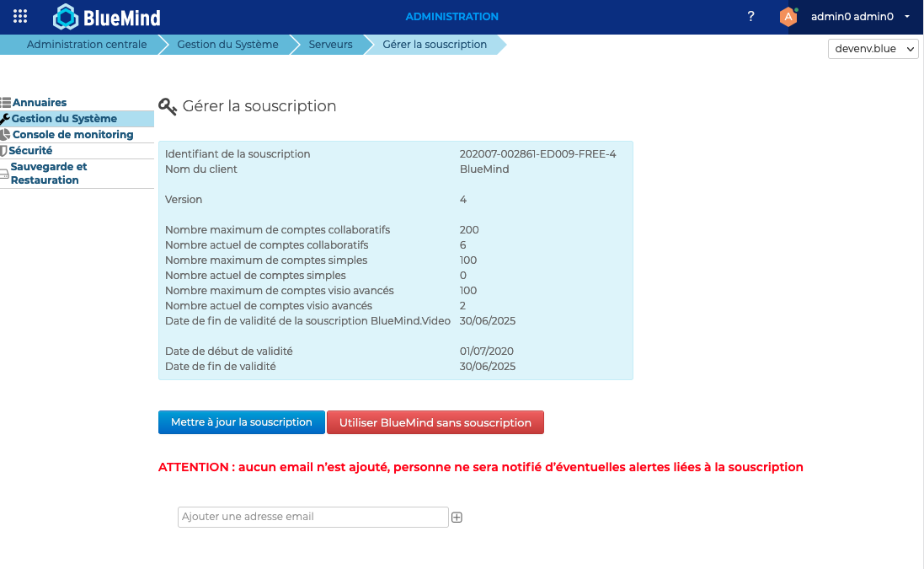Click the shield icon beside Sécurité
This screenshot has width=924, height=569.
pyautogui.click(x=3, y=151)
